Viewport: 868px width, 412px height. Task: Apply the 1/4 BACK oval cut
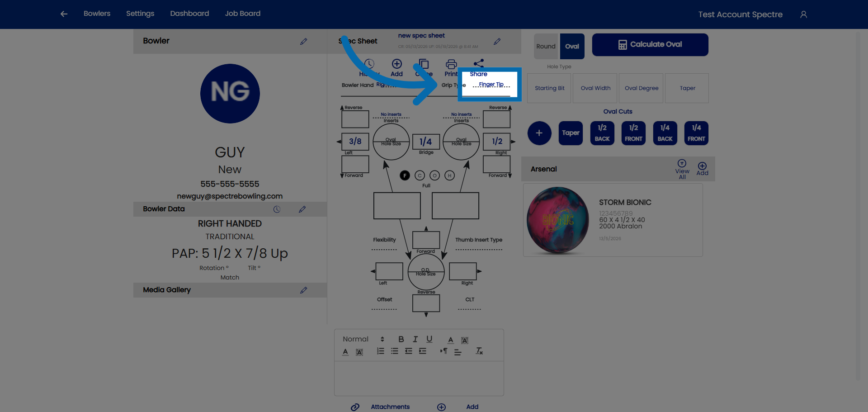665,133
